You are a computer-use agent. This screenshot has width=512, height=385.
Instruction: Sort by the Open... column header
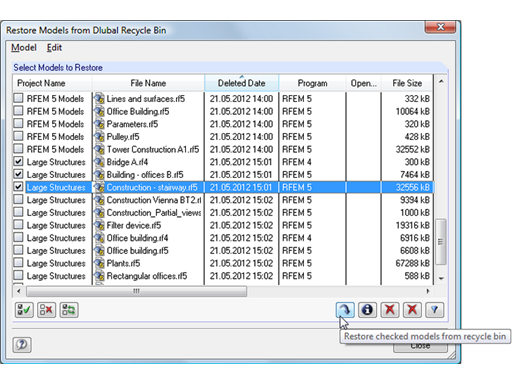tap(363, 83)
